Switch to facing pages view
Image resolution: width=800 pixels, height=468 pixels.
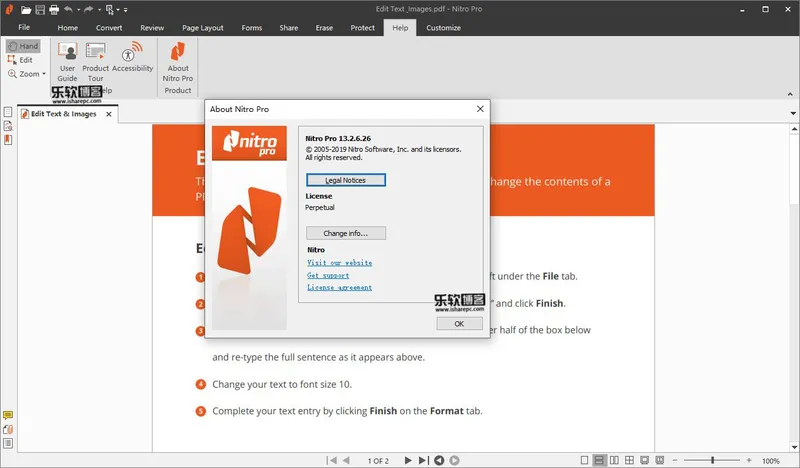click(614, 460)
